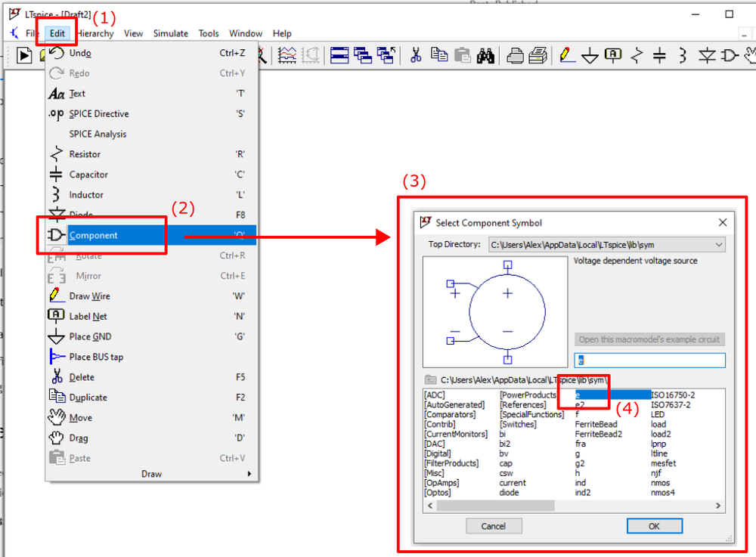Select the Resistor toolbar icon
Screen dimensions: 756x557
click(637, 56)
